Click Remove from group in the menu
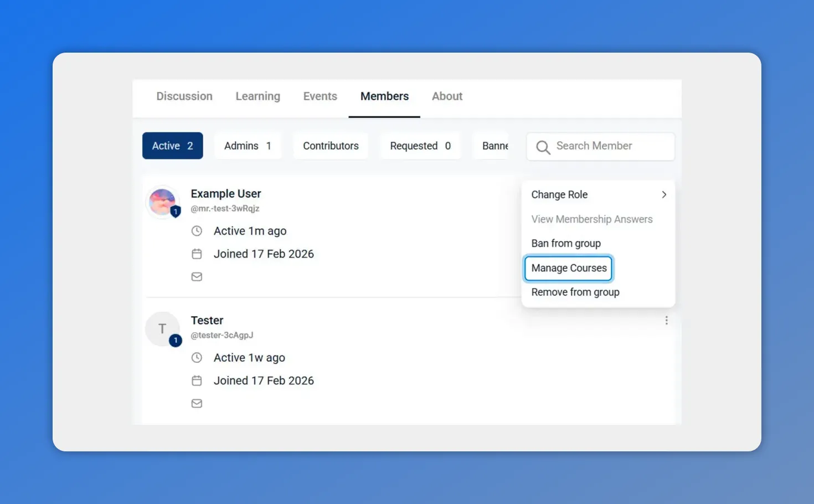The image size is (814, 504). pos(575,292)
